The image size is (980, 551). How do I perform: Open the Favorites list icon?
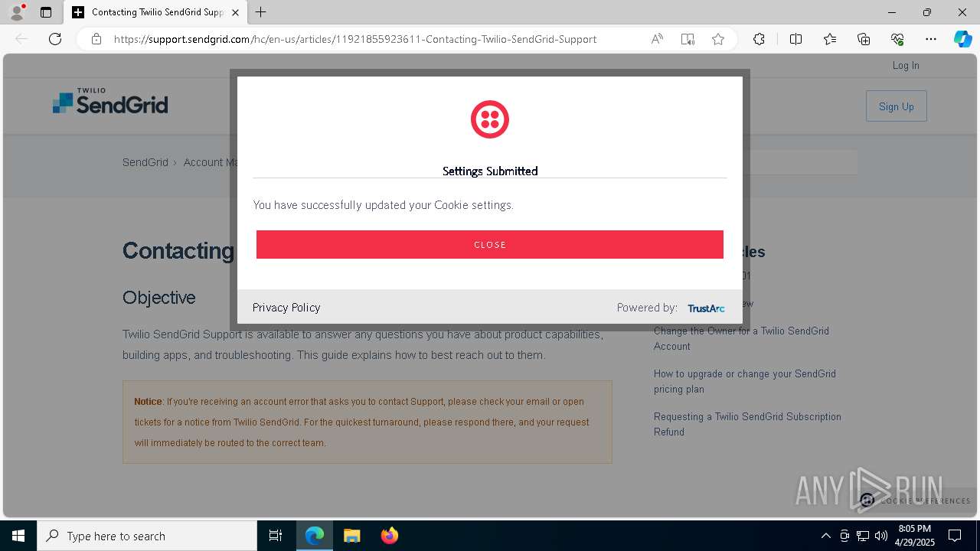coord(830,39)
